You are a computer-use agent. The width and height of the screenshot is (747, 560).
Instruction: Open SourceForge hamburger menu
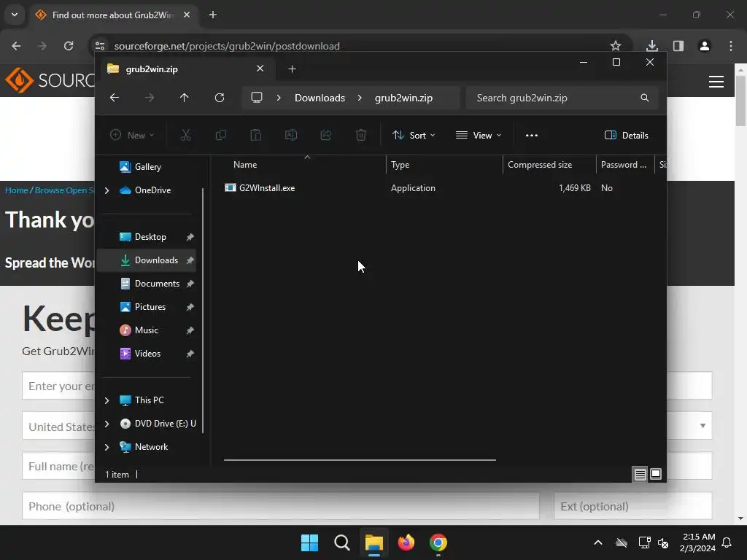pyautogui.click(x=716, y=82)
